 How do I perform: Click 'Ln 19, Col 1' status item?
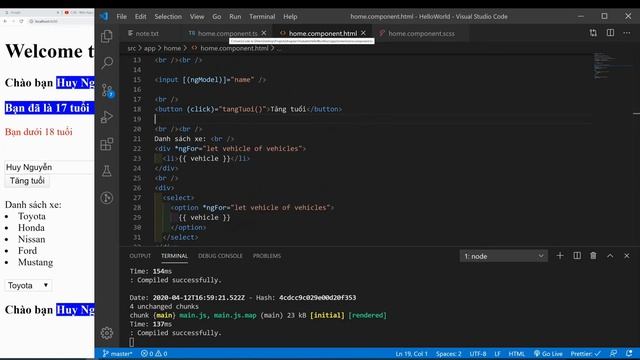point(411,353)
